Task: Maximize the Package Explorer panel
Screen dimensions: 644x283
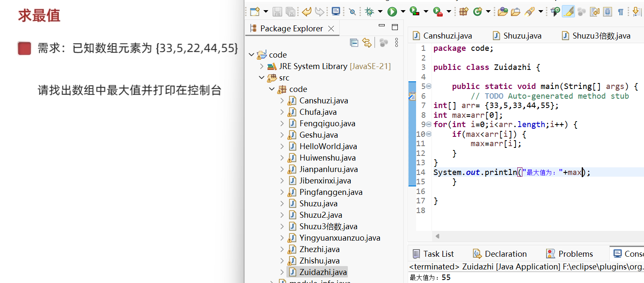Action: pos(395,28)
